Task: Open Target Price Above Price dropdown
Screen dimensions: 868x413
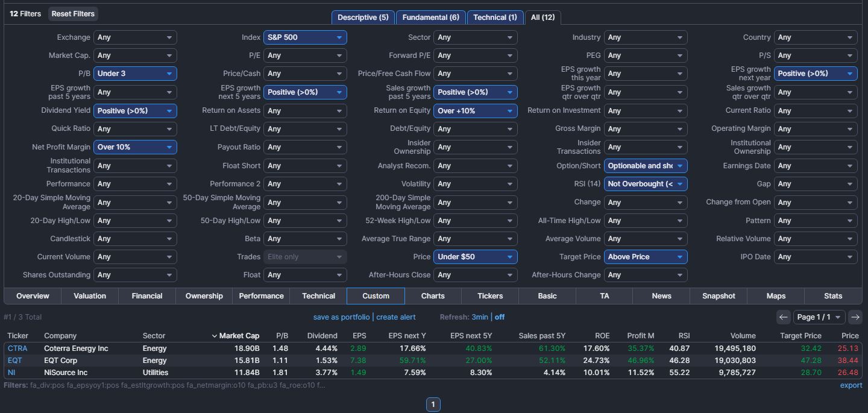Action: click(646, 257)
